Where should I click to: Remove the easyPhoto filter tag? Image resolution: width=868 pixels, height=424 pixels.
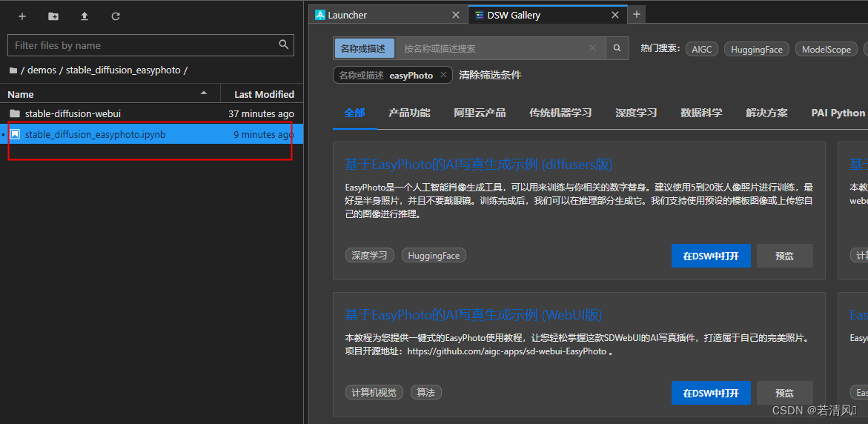[x=443, y=76]
